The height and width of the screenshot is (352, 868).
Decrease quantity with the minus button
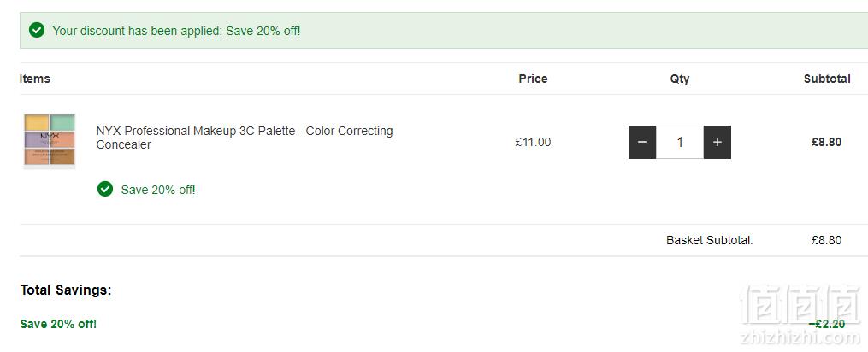pyautogui.click(x=642, y=142)
